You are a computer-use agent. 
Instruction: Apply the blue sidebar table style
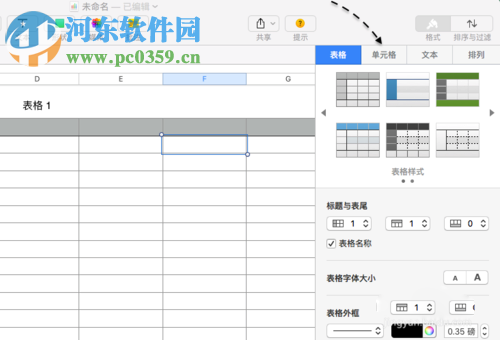click(408, 89)
